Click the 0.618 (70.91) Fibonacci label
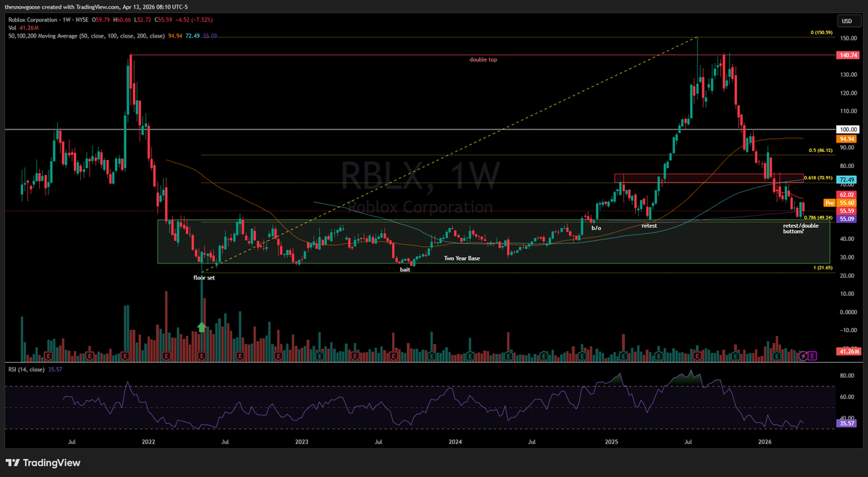The width and height of the screenshot is (868, 477). coord(819,178)
